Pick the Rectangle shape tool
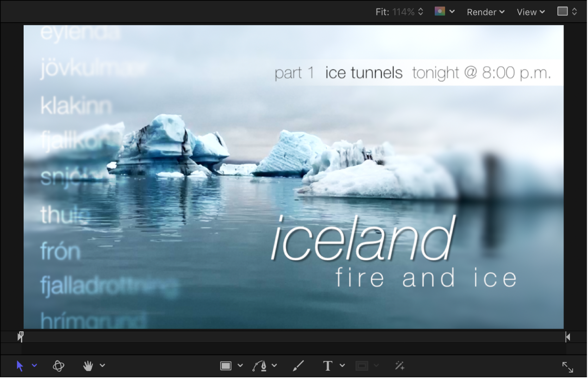 point(225,366)
